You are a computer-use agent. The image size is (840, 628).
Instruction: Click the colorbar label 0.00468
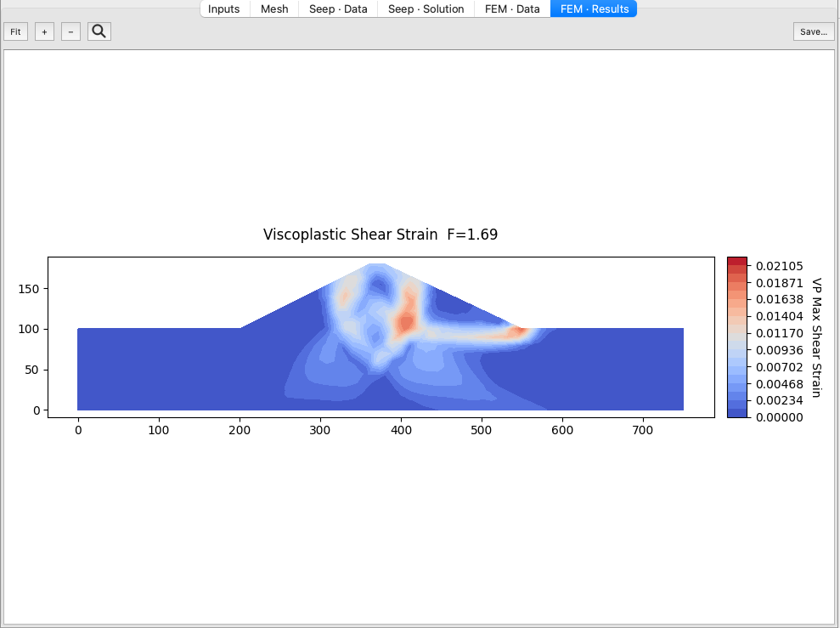pos(780,384)
